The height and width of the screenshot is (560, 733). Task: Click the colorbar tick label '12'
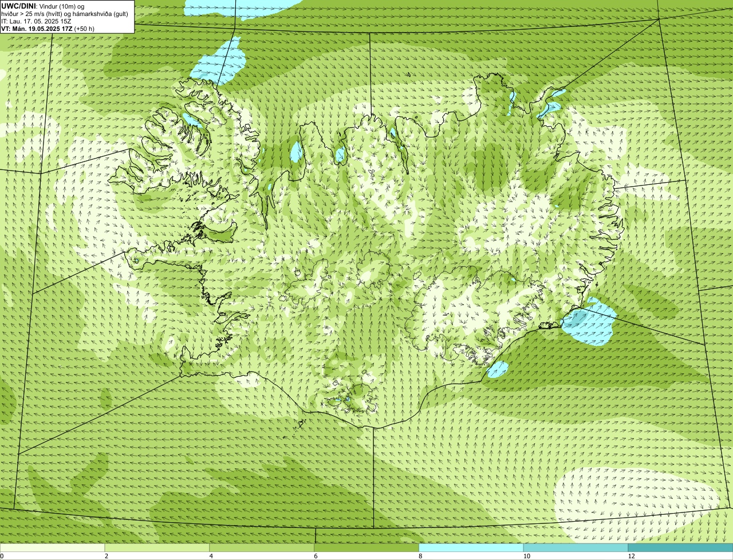click(x=631, y=556)
